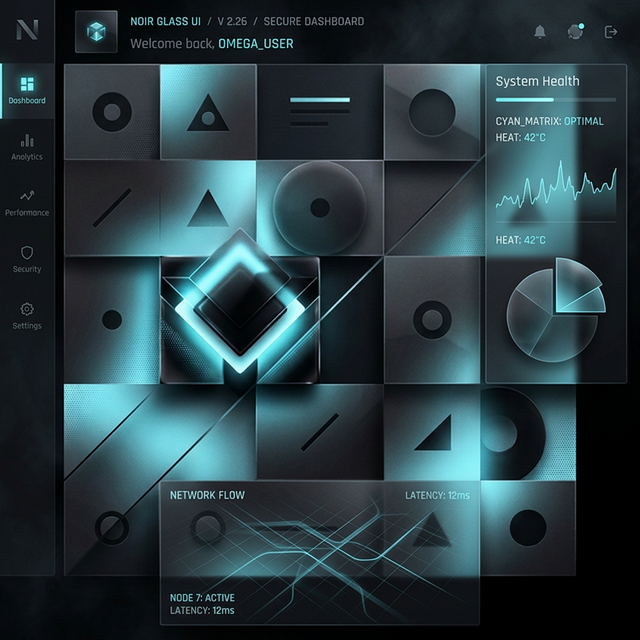The image size is (640, 640).
Task: Click the NETWORK FLOW heading
Action: pos(207,495)
